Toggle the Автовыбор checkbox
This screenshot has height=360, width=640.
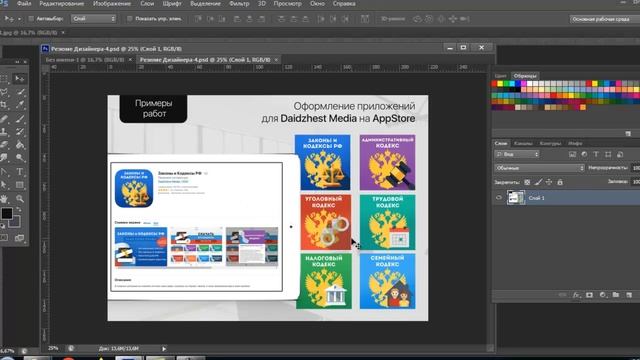pos(31,19)
